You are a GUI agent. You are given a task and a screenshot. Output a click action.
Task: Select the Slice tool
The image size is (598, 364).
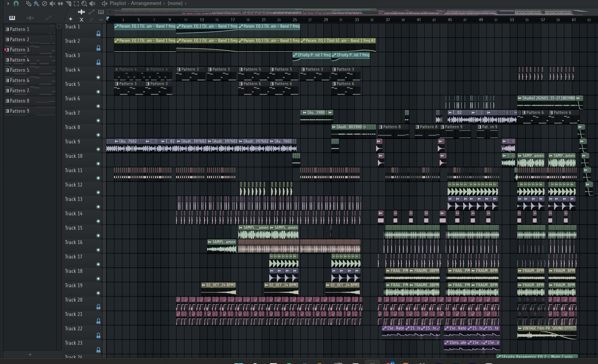point(69,3)
